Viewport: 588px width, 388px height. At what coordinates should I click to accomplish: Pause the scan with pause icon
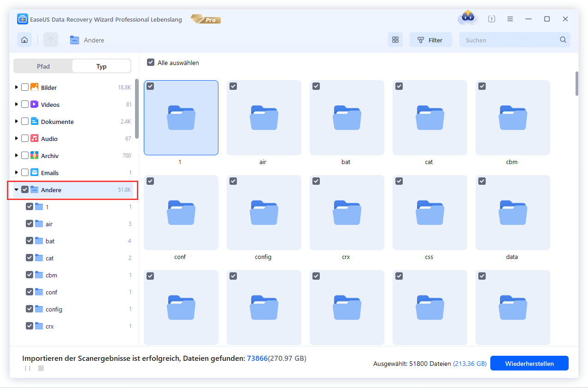27,368
